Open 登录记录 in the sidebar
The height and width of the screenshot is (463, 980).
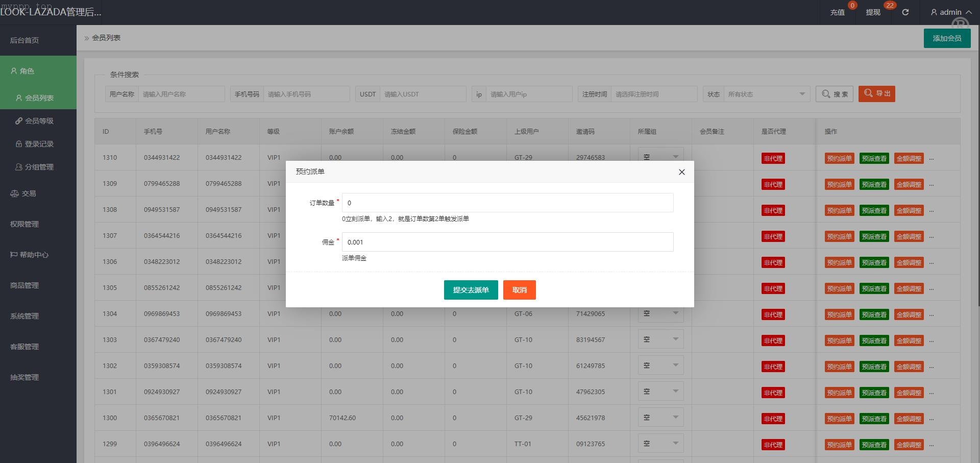[39, 144]
